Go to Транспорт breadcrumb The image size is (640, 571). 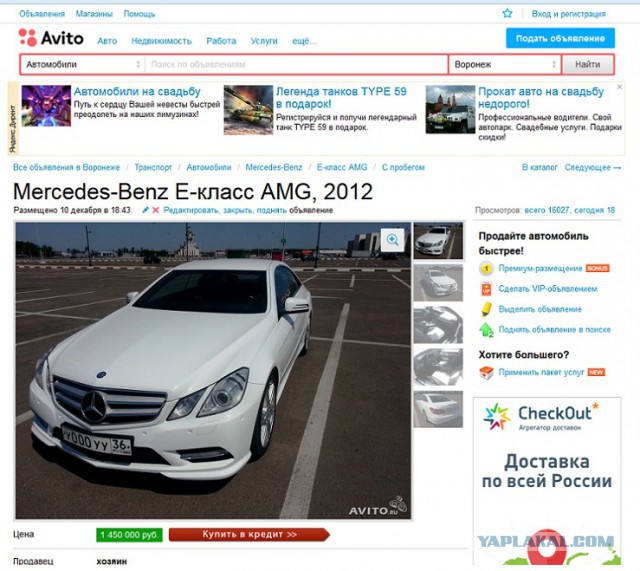pos(153,167)
